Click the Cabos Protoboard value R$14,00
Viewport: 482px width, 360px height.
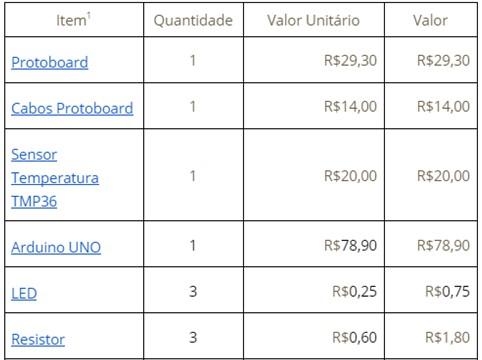443,107
